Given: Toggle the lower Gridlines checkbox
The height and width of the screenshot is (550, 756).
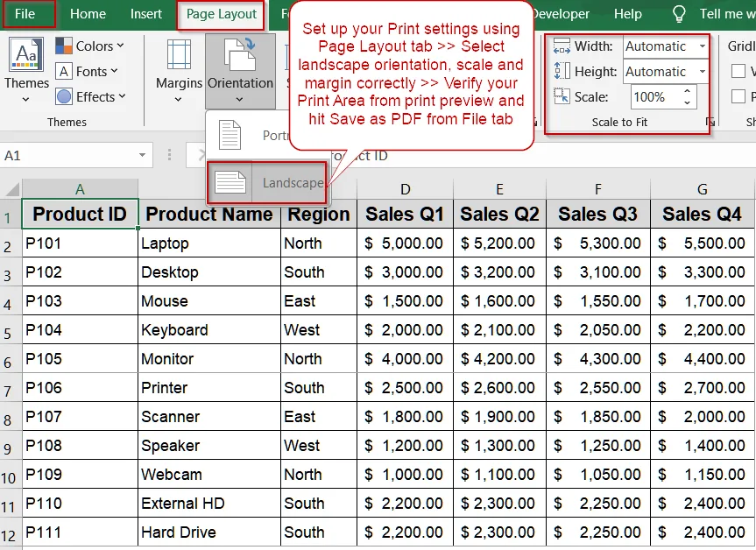Looking at the screenshot, I should (738, 96).
